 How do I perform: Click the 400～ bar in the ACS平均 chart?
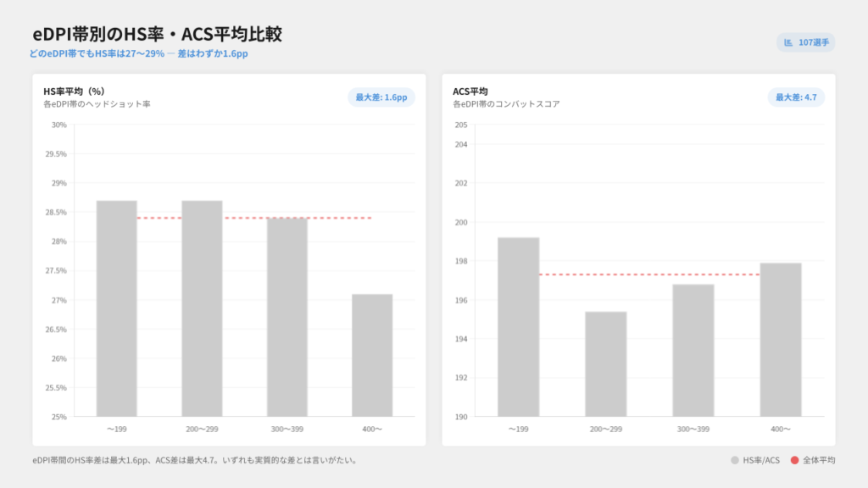(x=780, y=340)
